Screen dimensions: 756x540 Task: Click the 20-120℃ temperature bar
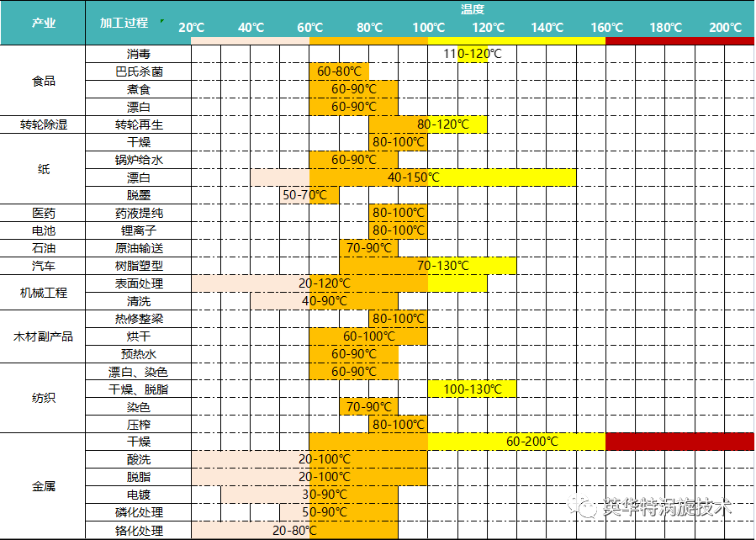click(340, 283)
